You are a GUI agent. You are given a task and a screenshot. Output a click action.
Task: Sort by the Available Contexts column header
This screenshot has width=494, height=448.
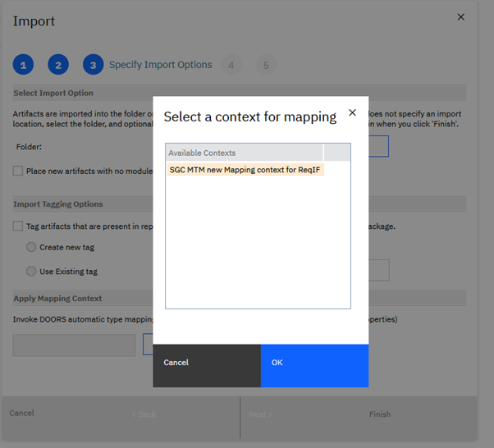(245, 153)
